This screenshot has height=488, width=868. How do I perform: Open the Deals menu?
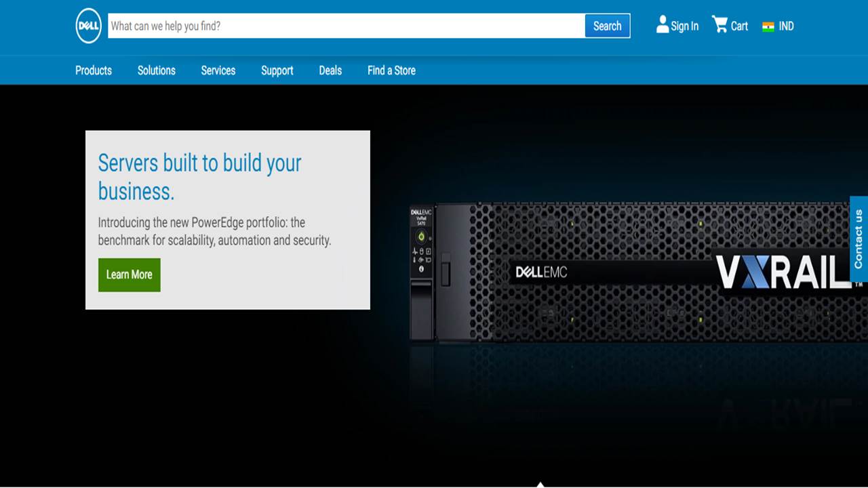coord(330,70)
